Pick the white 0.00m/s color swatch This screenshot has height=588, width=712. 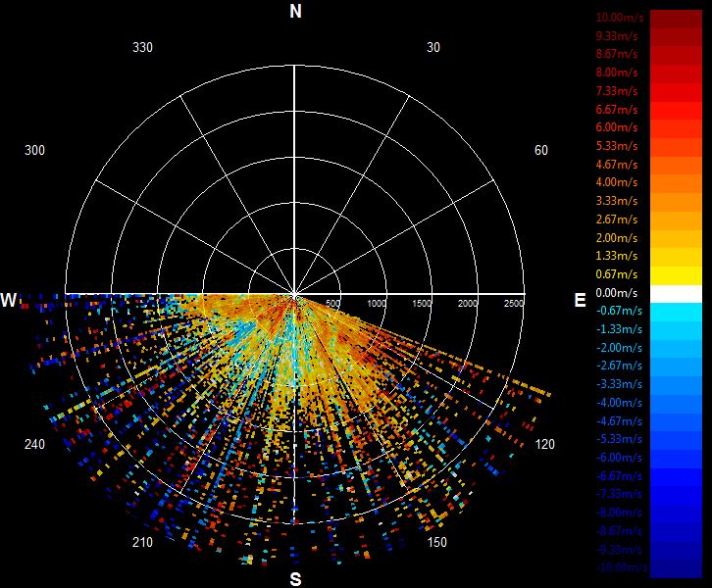coord(676,294)
